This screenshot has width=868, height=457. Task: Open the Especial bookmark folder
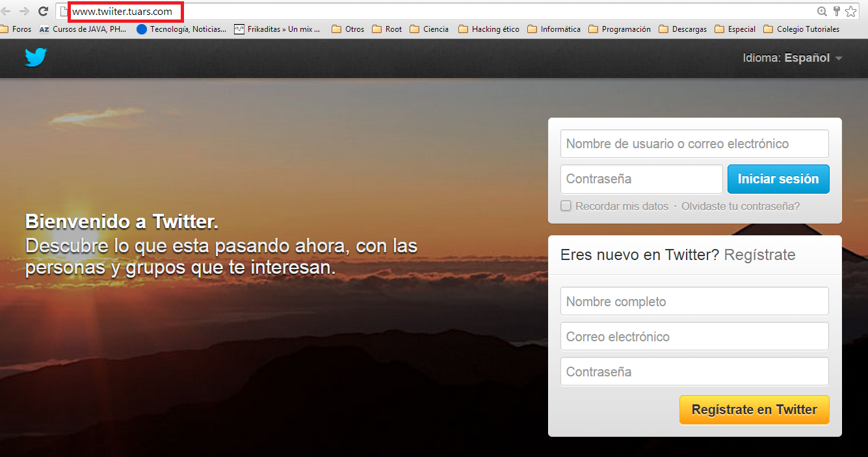point(735,29)
